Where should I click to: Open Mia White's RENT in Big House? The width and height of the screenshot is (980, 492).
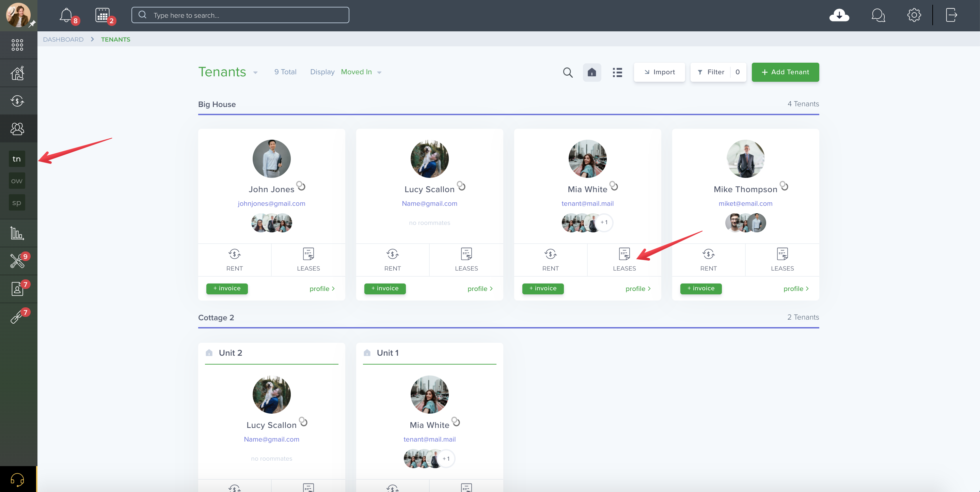point(550,260)
